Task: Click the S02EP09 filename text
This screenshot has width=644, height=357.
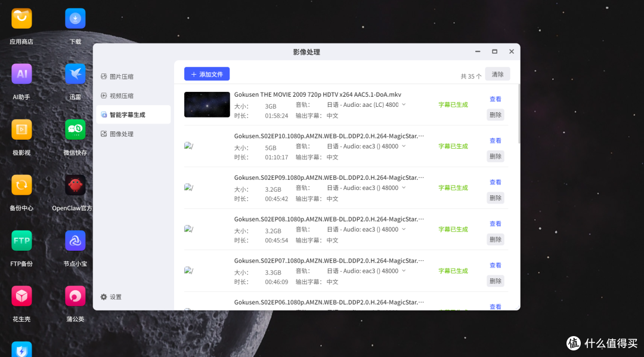Action: click(329, 178)
